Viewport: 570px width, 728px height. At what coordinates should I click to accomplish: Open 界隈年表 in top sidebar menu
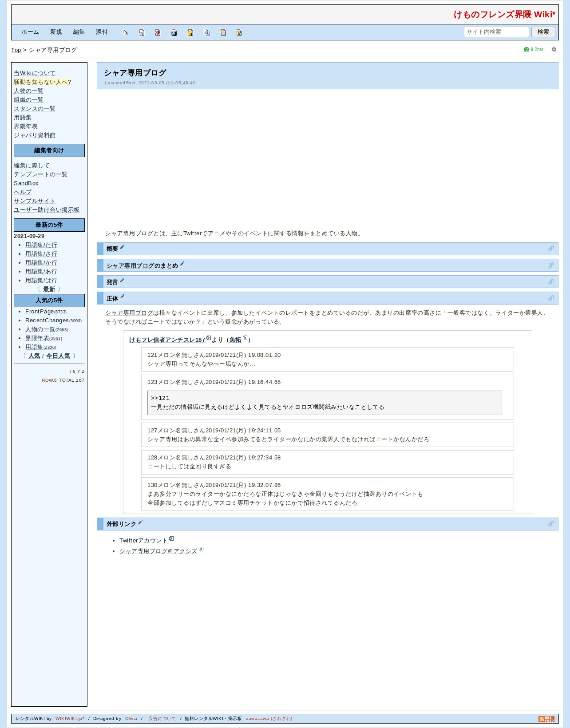coord(26,127)
